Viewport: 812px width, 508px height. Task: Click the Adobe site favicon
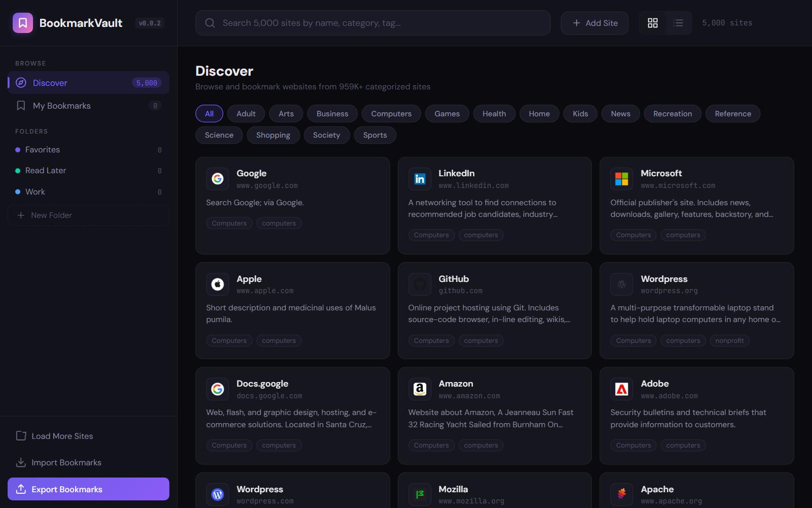click(622, 389)
